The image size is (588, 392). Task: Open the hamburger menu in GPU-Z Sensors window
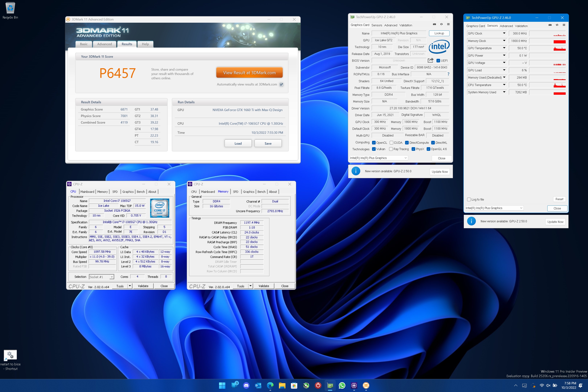pos(564,25)
